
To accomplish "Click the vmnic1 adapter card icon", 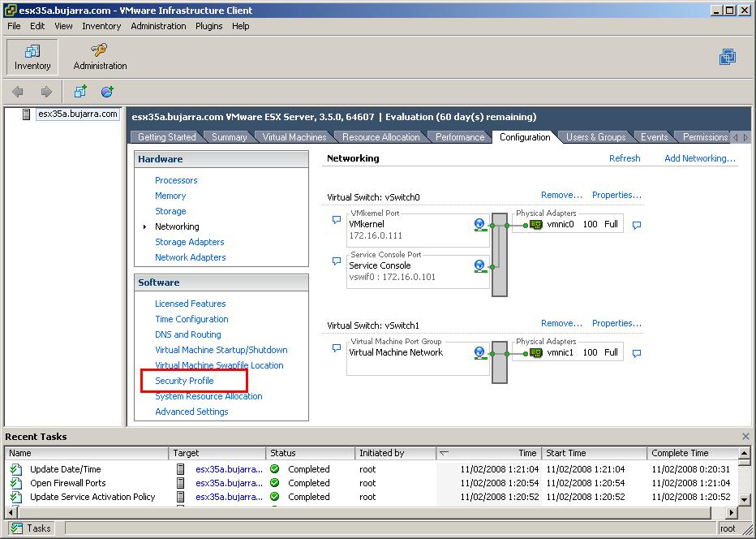I will pyautogui.click(x=535, y=353).
